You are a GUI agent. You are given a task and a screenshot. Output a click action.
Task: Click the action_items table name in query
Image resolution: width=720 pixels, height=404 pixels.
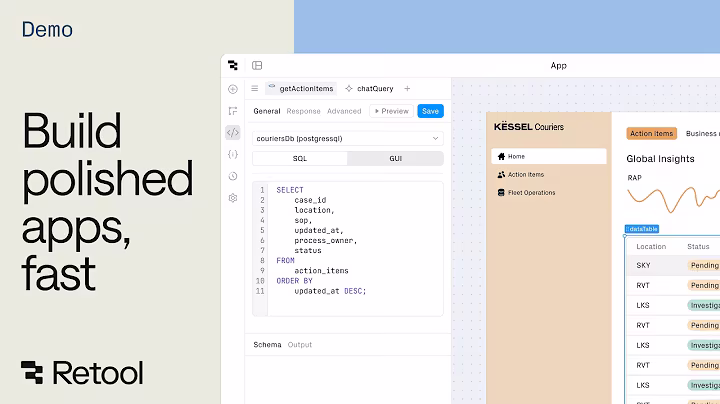(x=321, y=270)
